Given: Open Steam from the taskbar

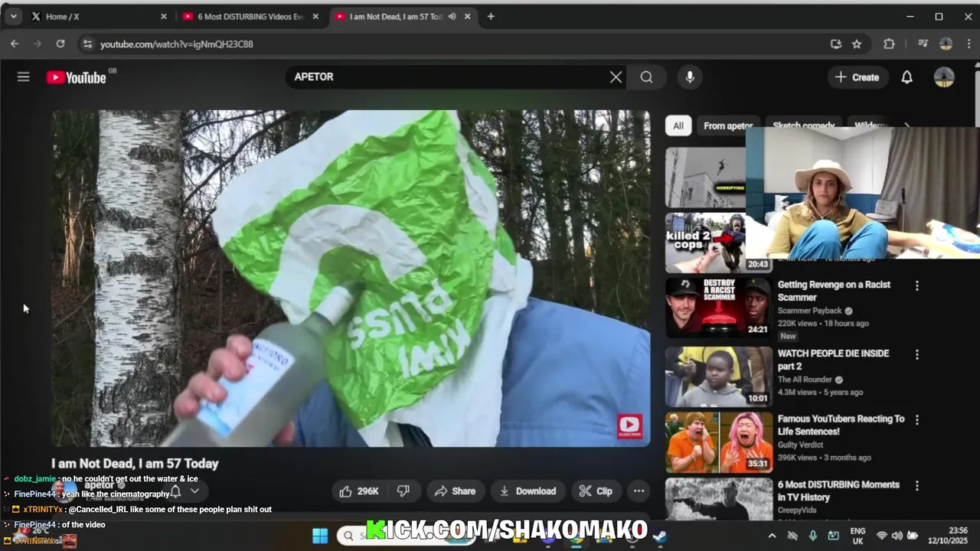Looking at the screenshot, I should (x=659, y=536).
